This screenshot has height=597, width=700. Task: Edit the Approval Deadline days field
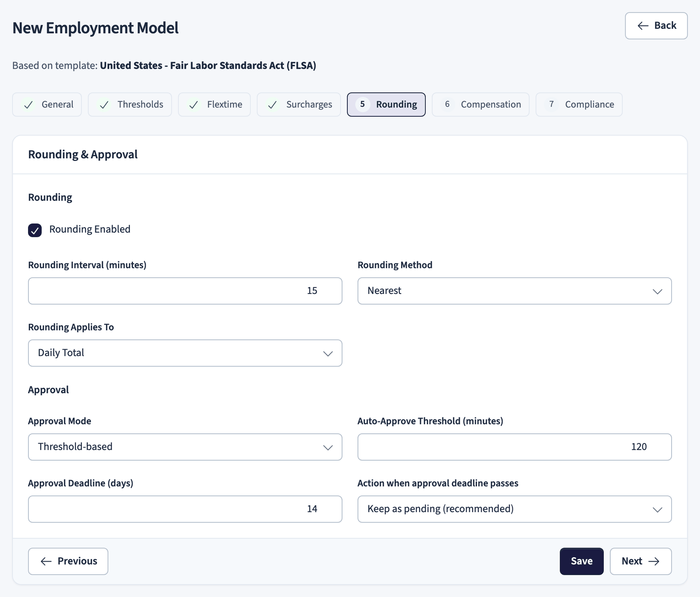(185, 509)
